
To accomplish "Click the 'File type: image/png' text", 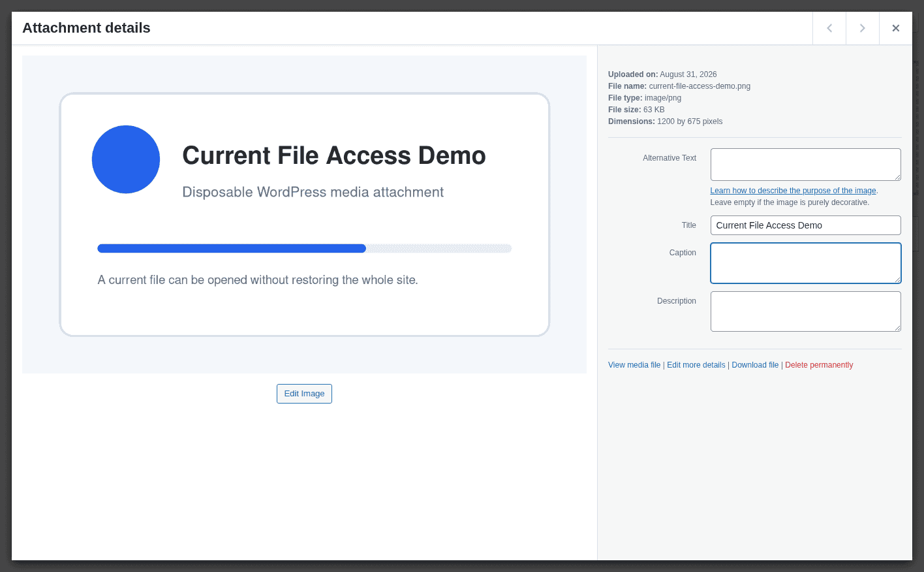I will tap(645, 98).
